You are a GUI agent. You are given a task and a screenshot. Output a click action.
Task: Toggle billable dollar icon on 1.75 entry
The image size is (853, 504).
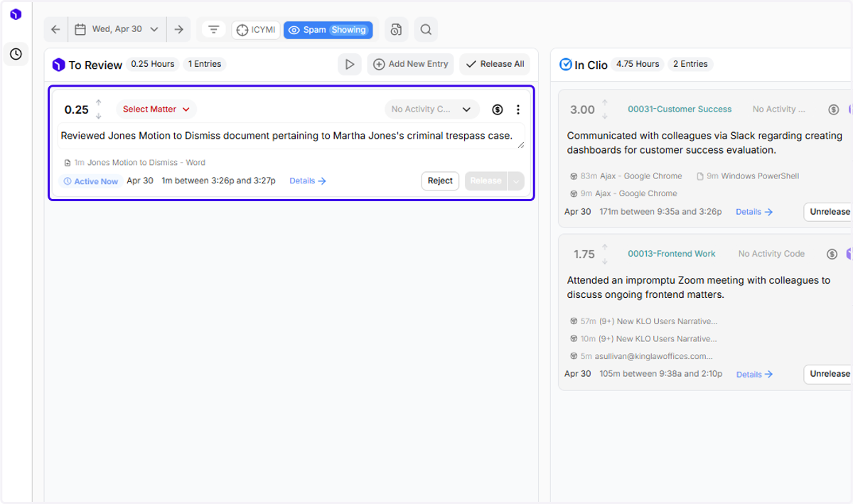tap(832, 254)
